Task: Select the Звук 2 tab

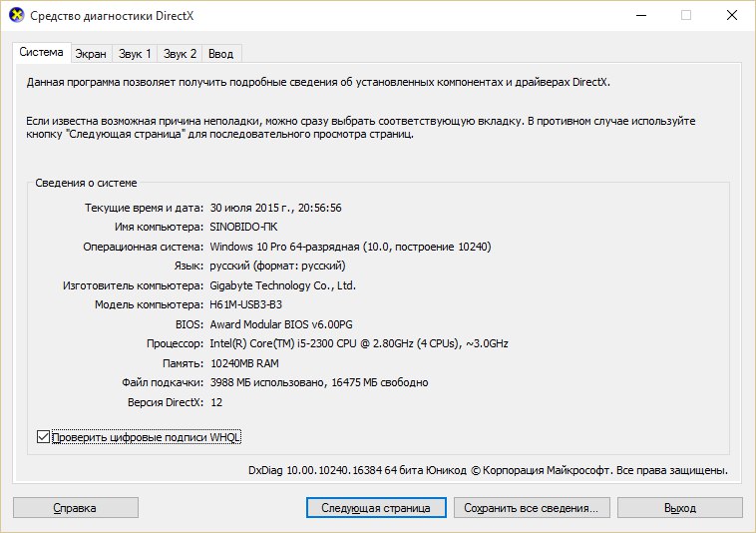Action: 181,53
